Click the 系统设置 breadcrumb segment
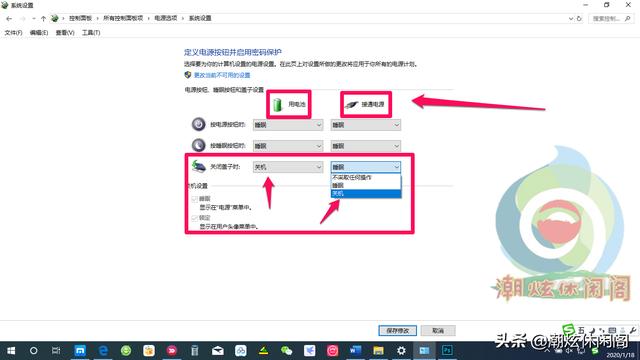Screen dimensions: 640x360 tap(200, 18)
